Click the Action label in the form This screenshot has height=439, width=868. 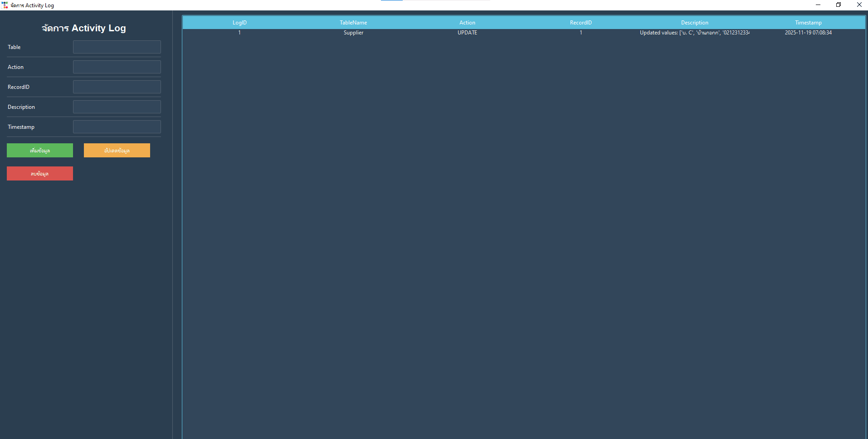click(15, 67)
